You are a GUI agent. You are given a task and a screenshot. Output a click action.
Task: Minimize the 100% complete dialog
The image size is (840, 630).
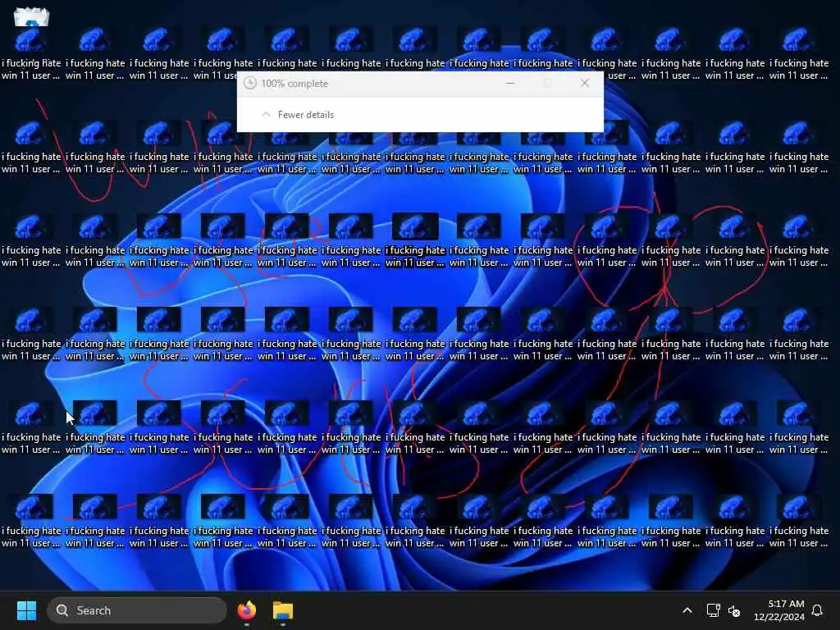click(x=510, y=83)
